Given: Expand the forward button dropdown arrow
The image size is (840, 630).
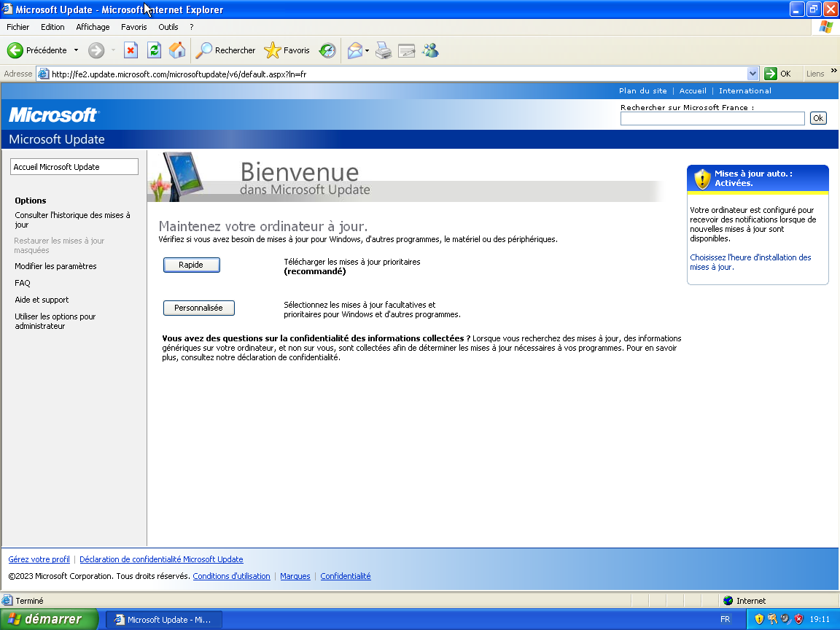Looking at the screenshot, I should click(113, 50).
